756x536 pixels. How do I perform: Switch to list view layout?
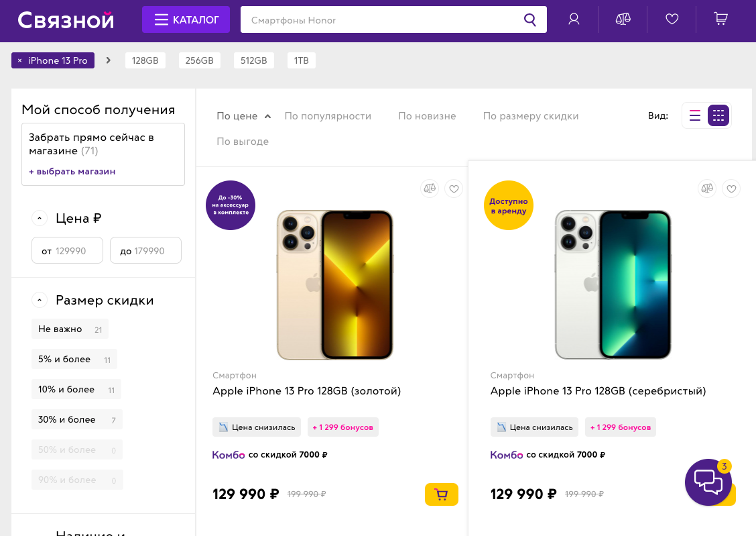(695, 115)
